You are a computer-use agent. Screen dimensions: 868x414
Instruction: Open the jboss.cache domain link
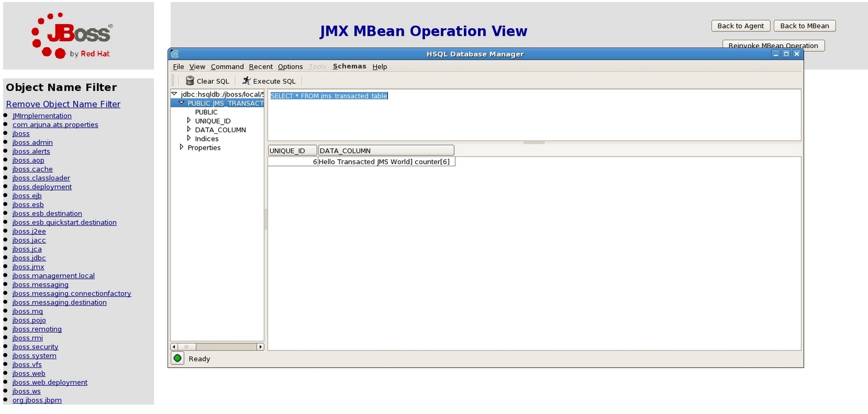tap(33, 169)
